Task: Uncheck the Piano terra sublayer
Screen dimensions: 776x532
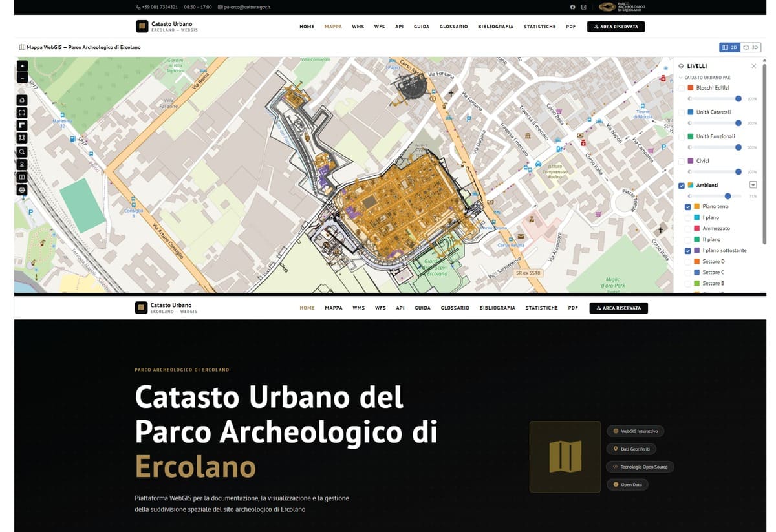Action: (687, 207)
